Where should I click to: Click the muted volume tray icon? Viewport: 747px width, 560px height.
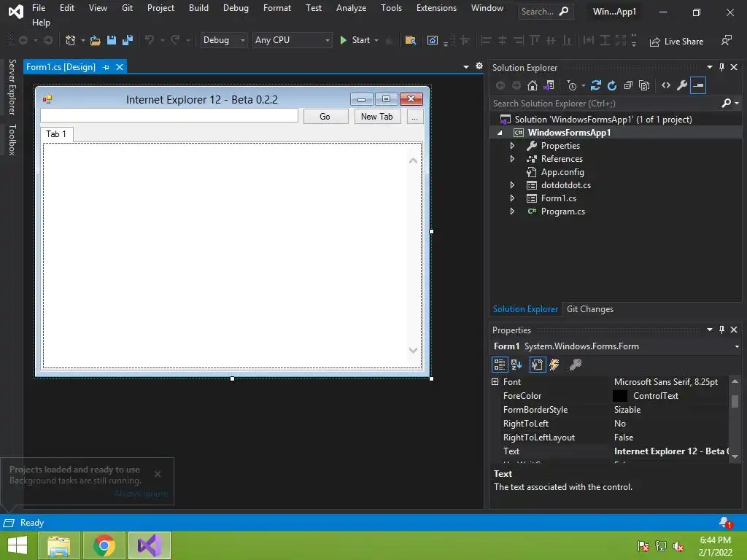[x=678, y=546]
